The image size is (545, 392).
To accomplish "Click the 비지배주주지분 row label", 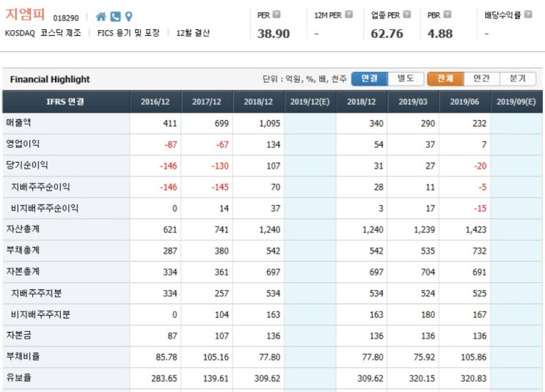I will [40, 314].
